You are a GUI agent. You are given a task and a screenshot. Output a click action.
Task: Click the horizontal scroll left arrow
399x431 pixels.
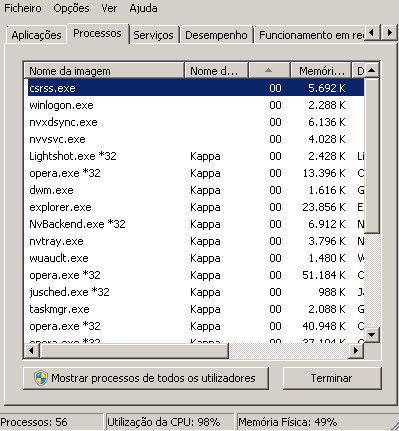[x=32, y=351]
